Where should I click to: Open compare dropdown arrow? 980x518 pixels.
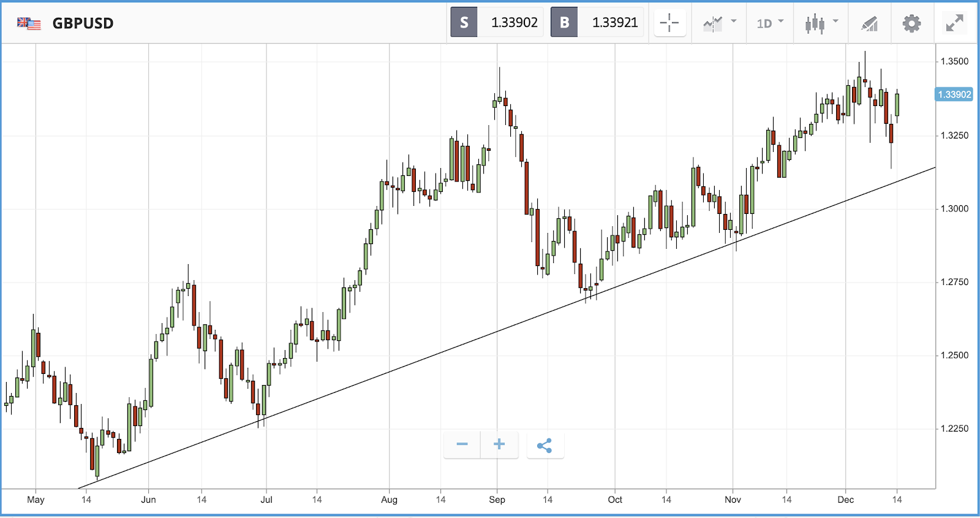734,21
